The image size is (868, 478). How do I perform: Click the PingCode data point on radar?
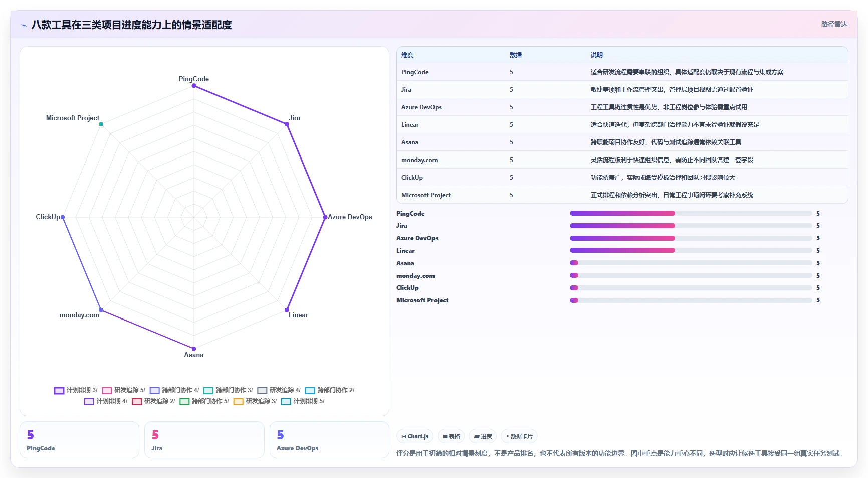coord(194,86)
